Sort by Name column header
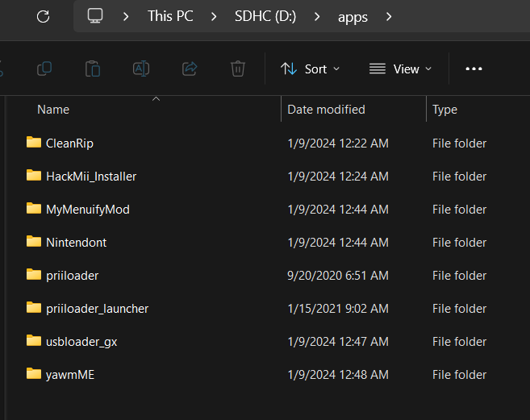The width and height of the screenshot is (530, 420). (x=53, y=110)
